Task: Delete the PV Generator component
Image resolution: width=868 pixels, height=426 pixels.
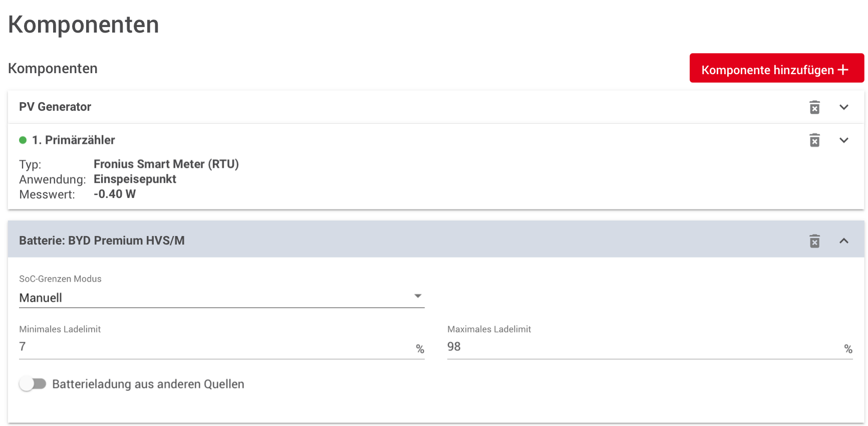Action: pyautogui.click(x=814, y=107)
